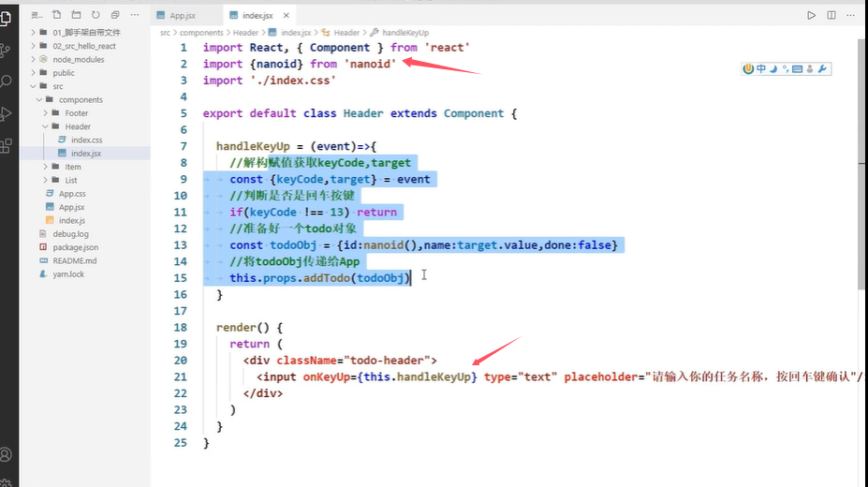The image size is (868, 487).
Task: Toggle IME punctuation mode icon
Action: (x=785, y=68)
